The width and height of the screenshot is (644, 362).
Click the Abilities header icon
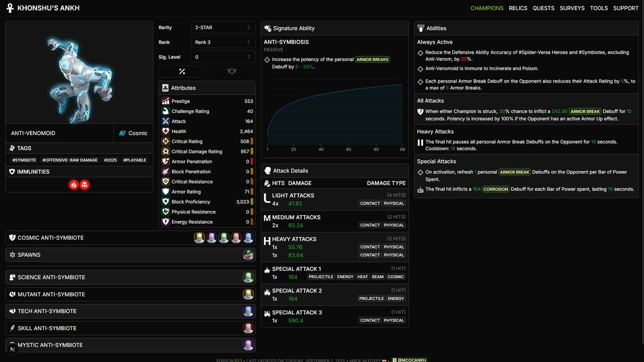point(421,28)
